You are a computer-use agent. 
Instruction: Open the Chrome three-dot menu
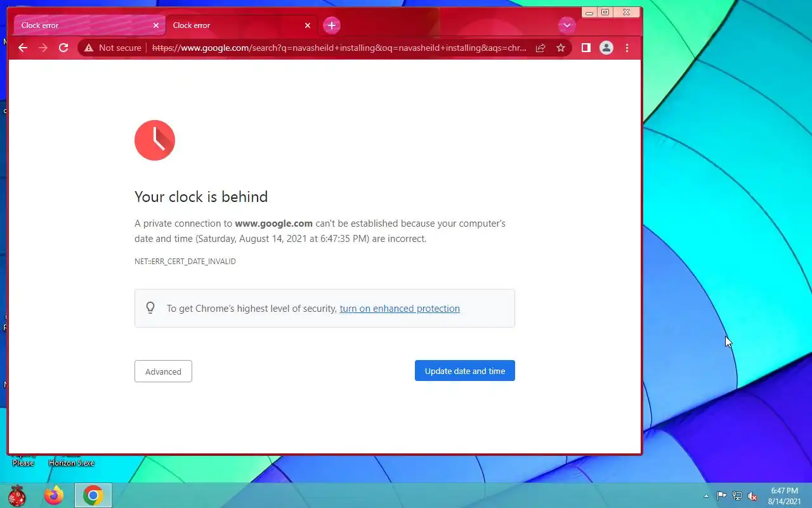point(627,48)
